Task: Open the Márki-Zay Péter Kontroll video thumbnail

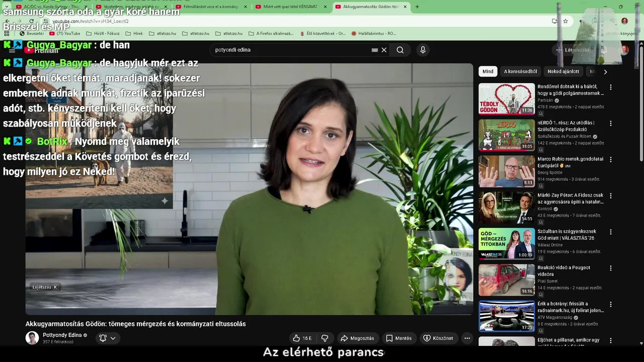Action: coord(507,207)
